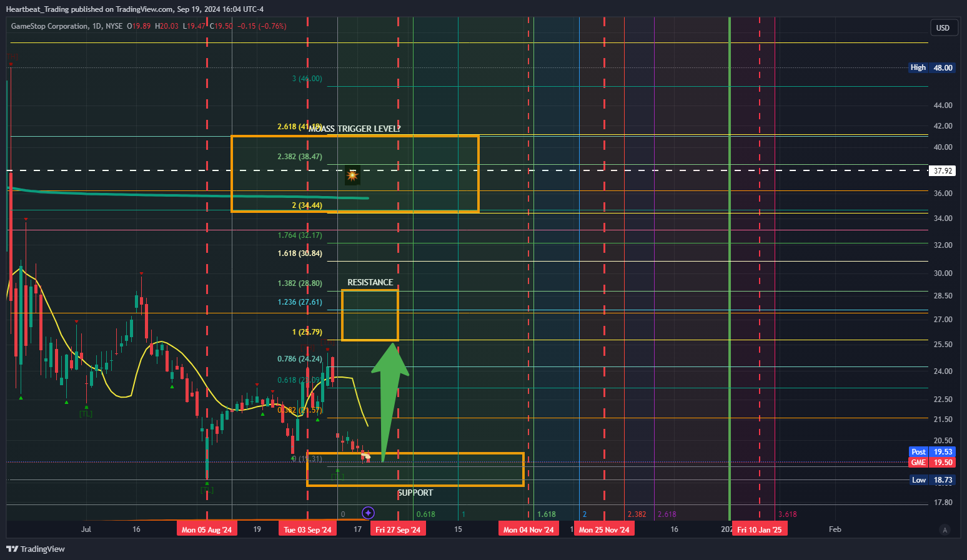The image size is (967, 560).
Task: Select the SUPPORT text label
Action: [x=415, y=493]
